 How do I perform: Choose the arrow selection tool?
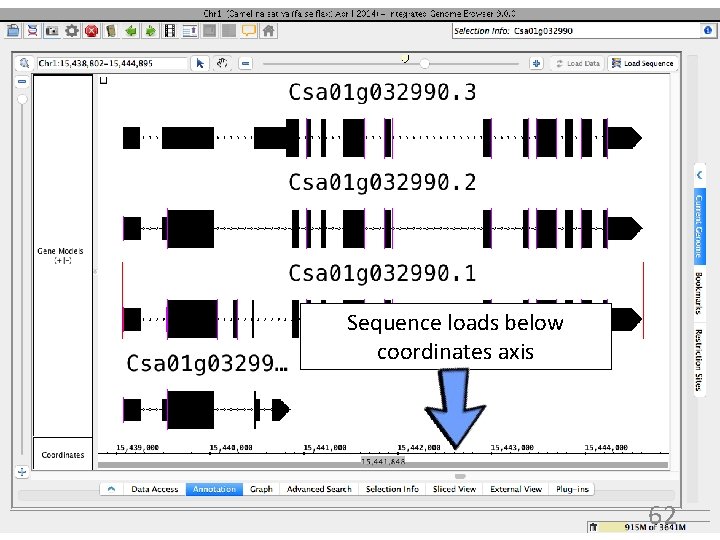pos(200,63)
